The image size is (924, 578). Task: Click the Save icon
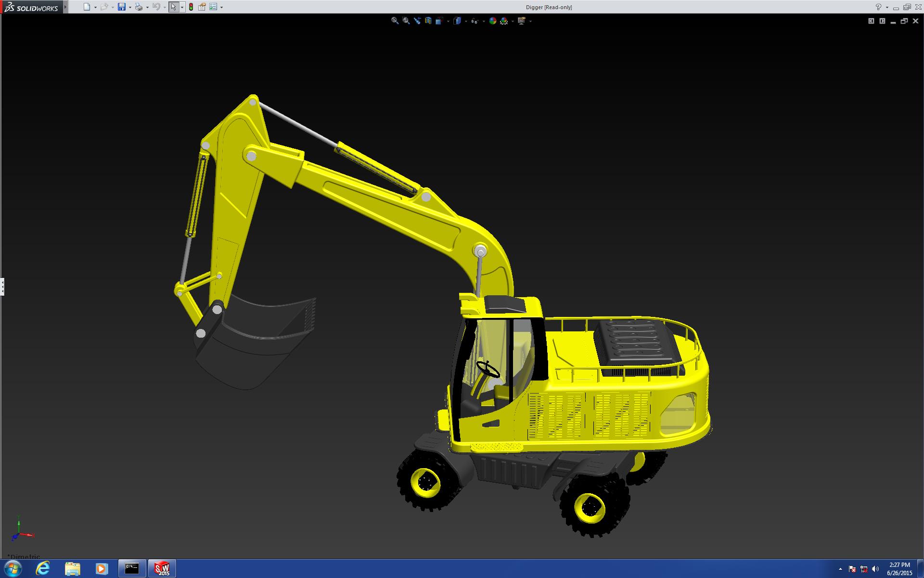(122, 7)
